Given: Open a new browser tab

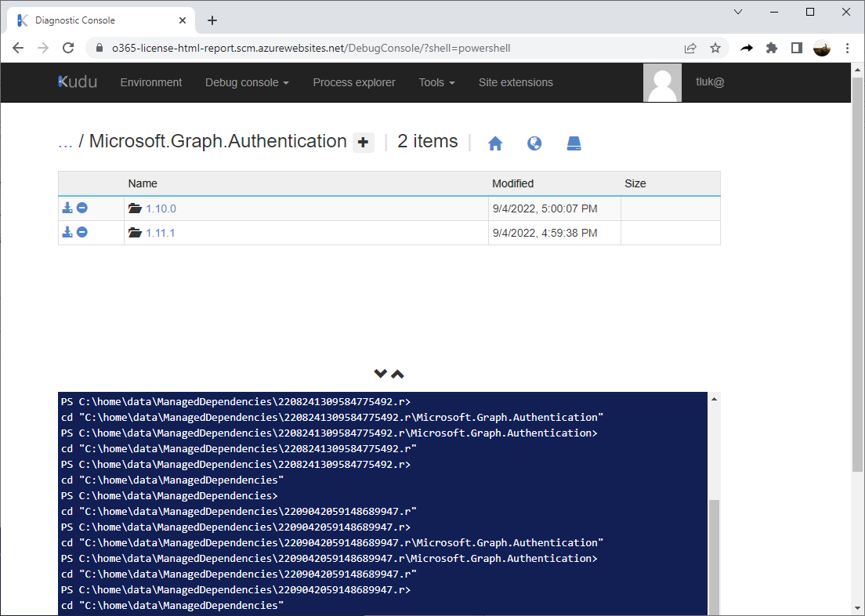Looking at the screenshot, I should 212,20.
